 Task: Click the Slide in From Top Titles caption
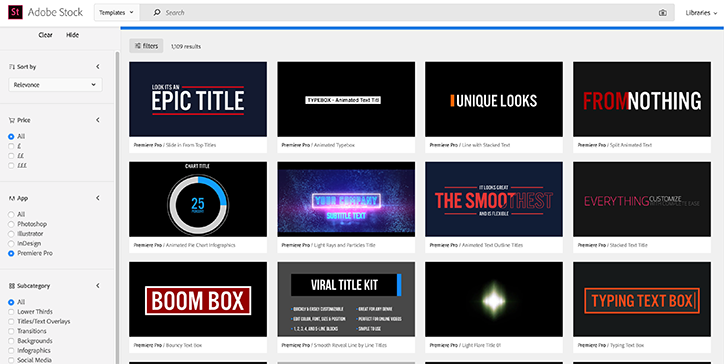pos(191,145)
